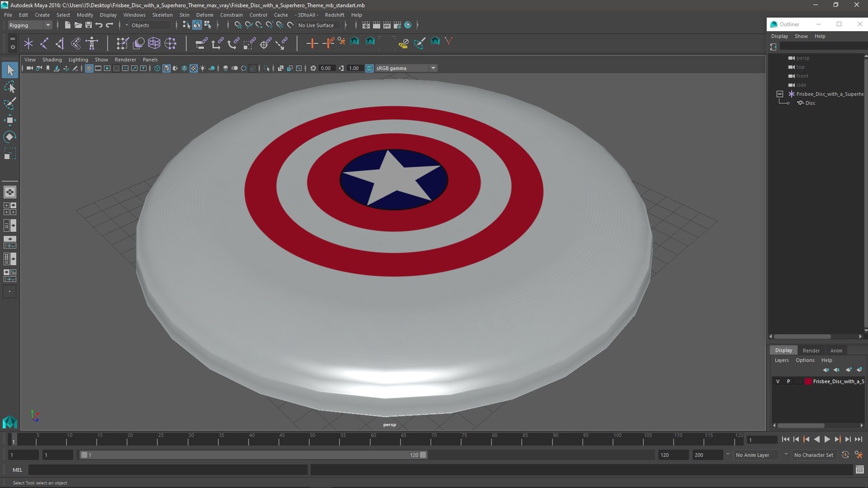Viewport: 868px width, 488px height.
Task: Click the Undo arrow icon
Action: tap(99, 25)
